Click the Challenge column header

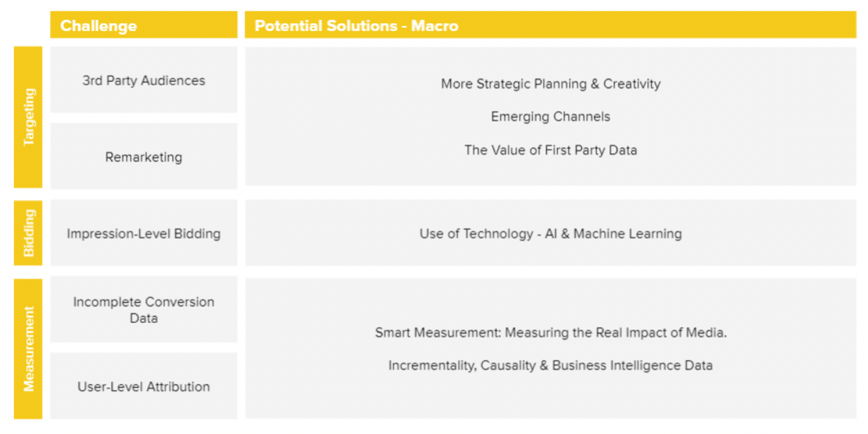tap(98, 26)
